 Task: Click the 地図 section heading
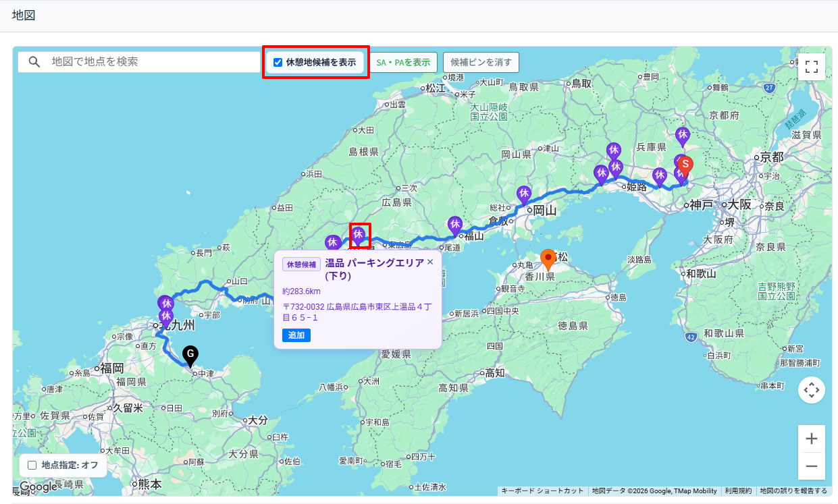click(24, 15)
